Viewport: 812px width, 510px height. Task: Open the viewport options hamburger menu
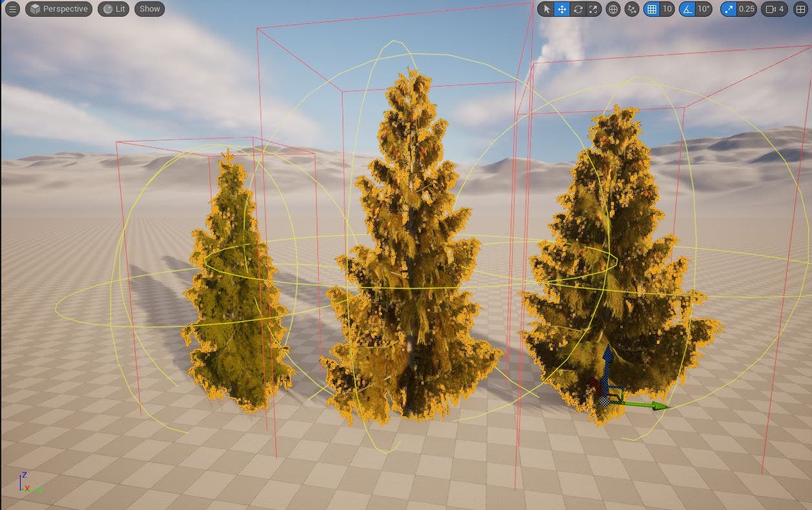(12, 9)
